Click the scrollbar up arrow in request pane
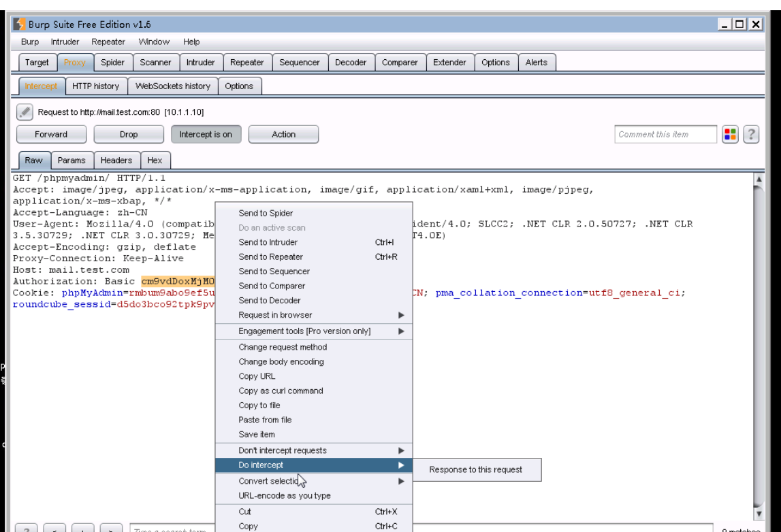781x532 pixels. pos(759,179)
